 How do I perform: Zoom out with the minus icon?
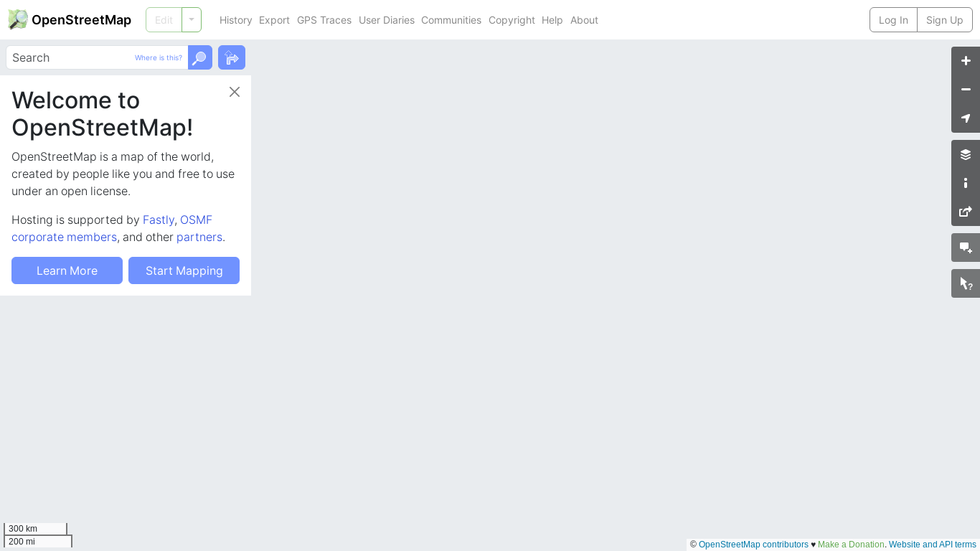966,90
